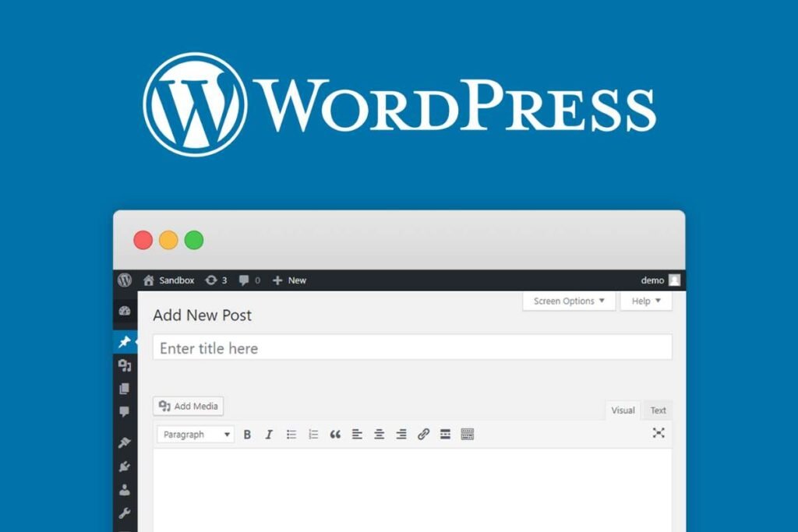Select the Posts pushpin icon in sidebar
798x532 pixels.
125,342
